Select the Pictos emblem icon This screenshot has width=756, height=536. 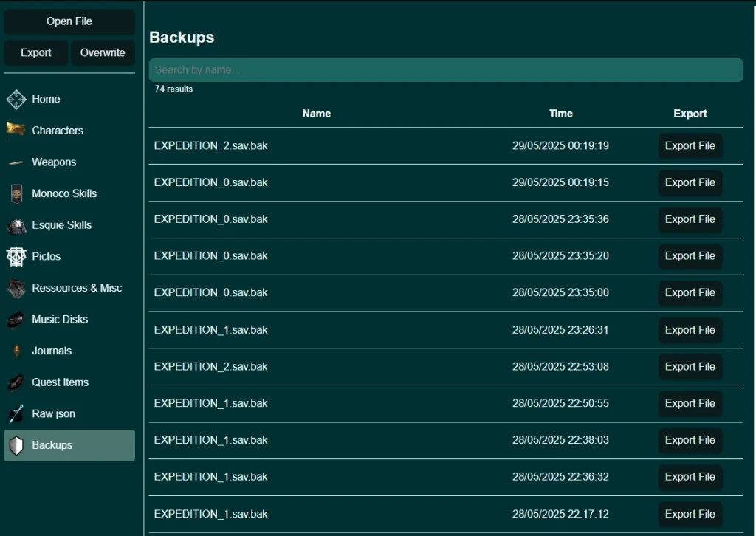pyautogui.click(x=16, y=256)
